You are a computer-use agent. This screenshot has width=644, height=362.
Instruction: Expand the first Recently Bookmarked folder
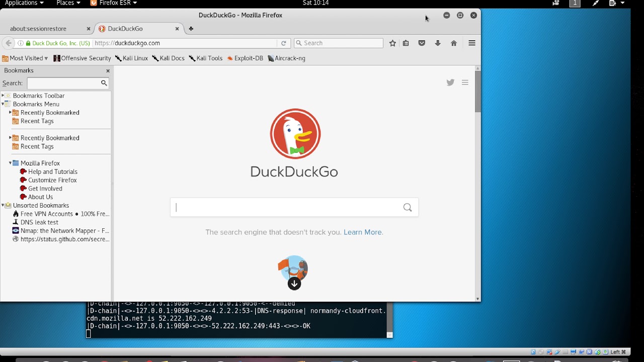point(10,113)
